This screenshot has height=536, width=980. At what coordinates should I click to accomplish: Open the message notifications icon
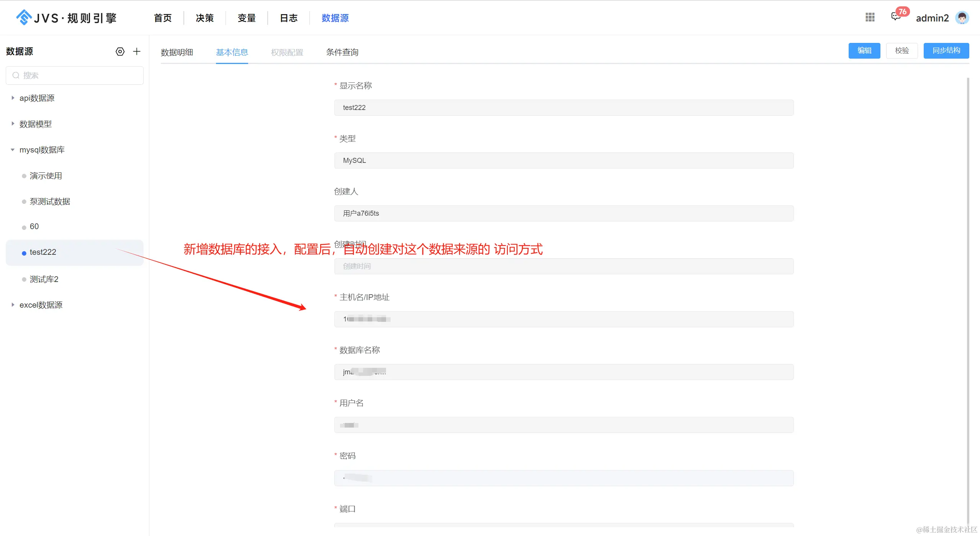click(x=895, y=16)
